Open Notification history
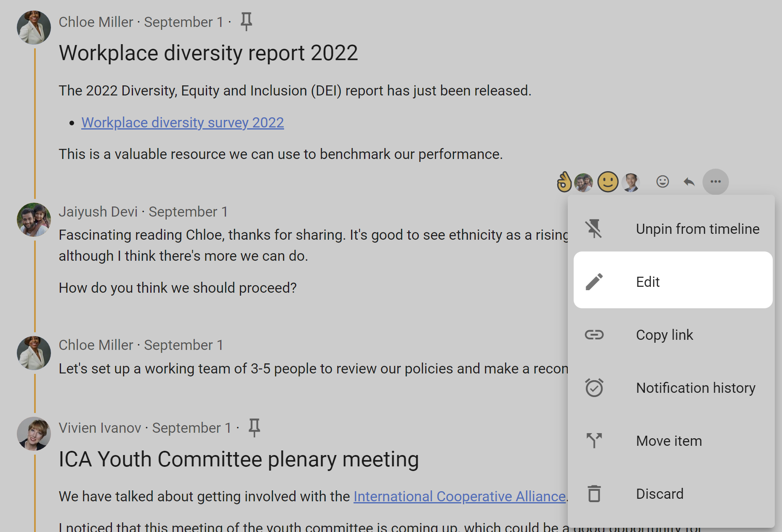782x532 pixels. pos(673,388)
